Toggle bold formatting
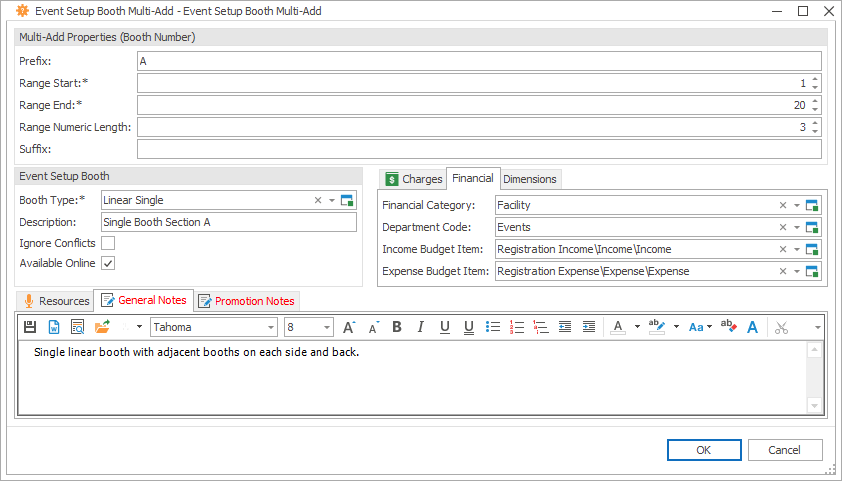Viewport: 842px width, 481px height. tap(397, 327)
